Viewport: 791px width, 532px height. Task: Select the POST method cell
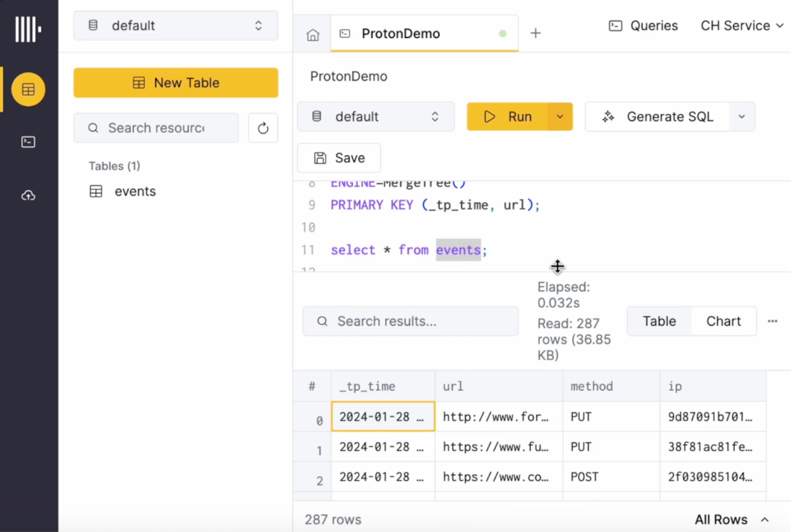tap(612, 476)
